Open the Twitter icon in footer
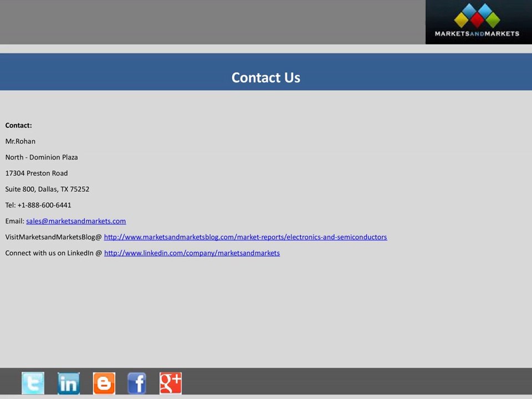Screen dimensions: 532x399 click(x=33, y=383)
